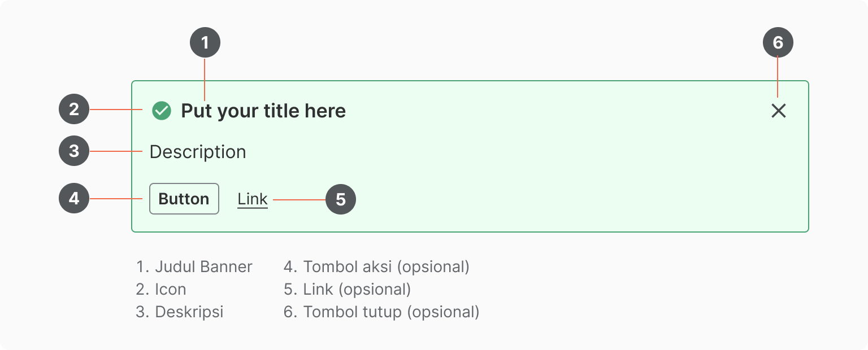
Task: Click the empty green banner background area
Action: pos(537,169)
